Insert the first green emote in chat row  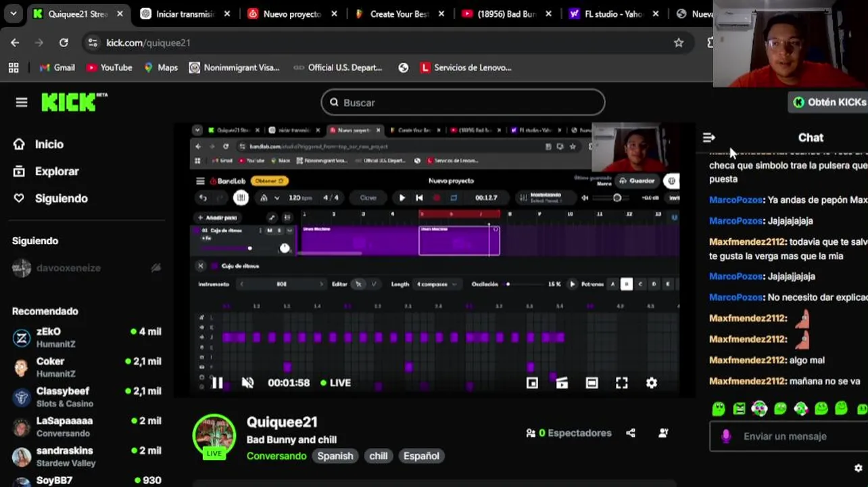719,409
